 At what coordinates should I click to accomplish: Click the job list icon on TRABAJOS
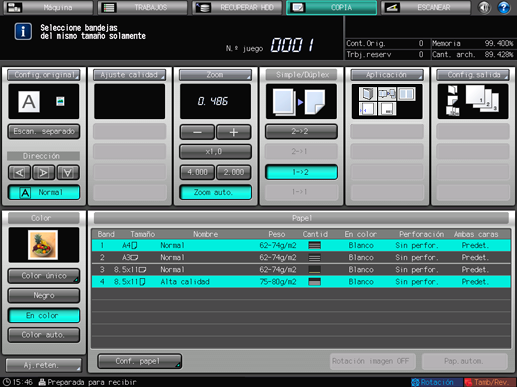(109, 7)
